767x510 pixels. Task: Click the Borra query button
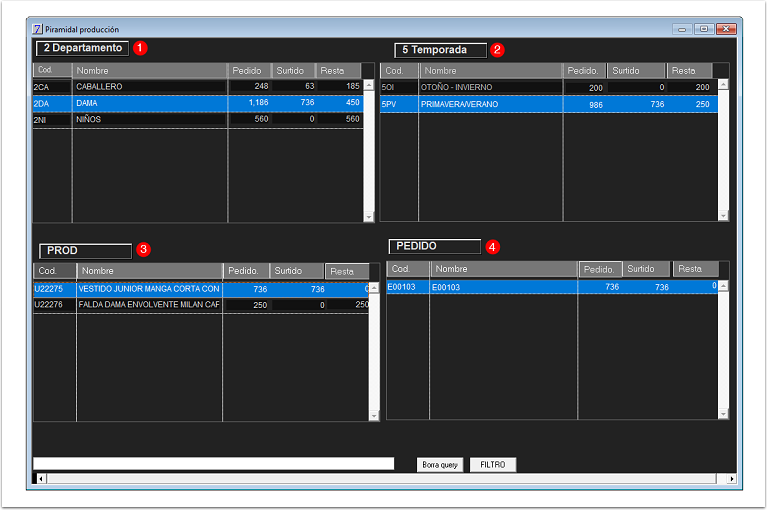440,465
